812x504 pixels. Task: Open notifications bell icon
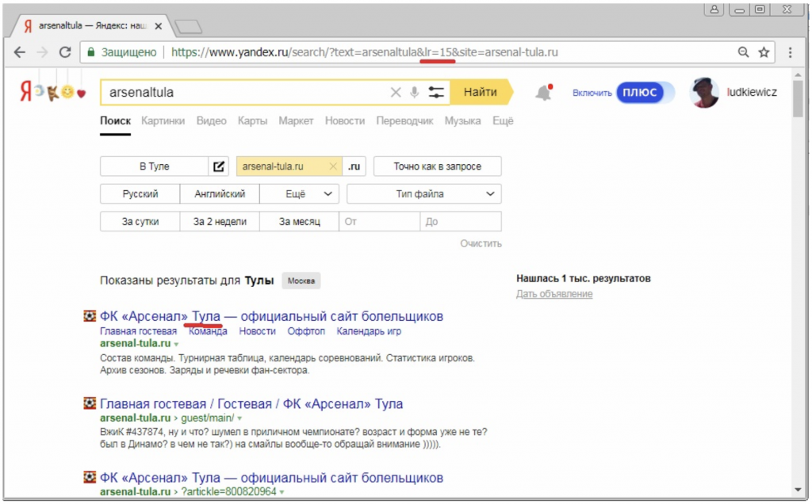click(543, 94)
